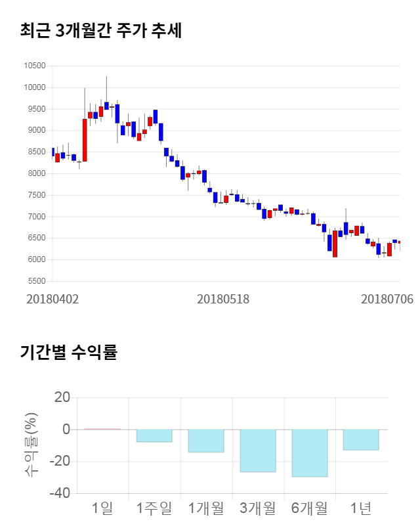Viewport: 420px width, 532px height.
Task: Click the '최근 3개월간 주가 추세' heading
Action: (100, 30)
